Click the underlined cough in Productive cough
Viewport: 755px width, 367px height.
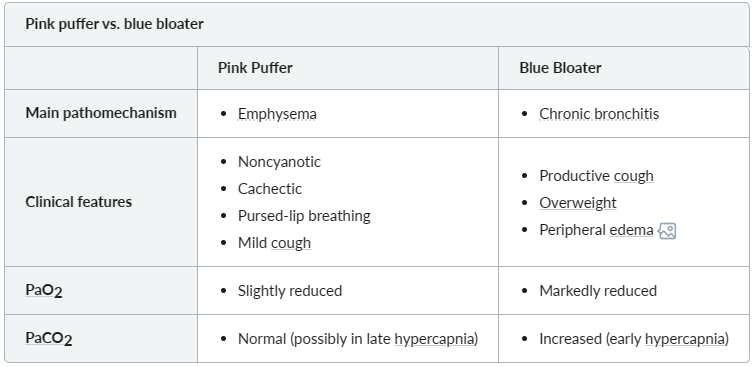coord(633,176)
